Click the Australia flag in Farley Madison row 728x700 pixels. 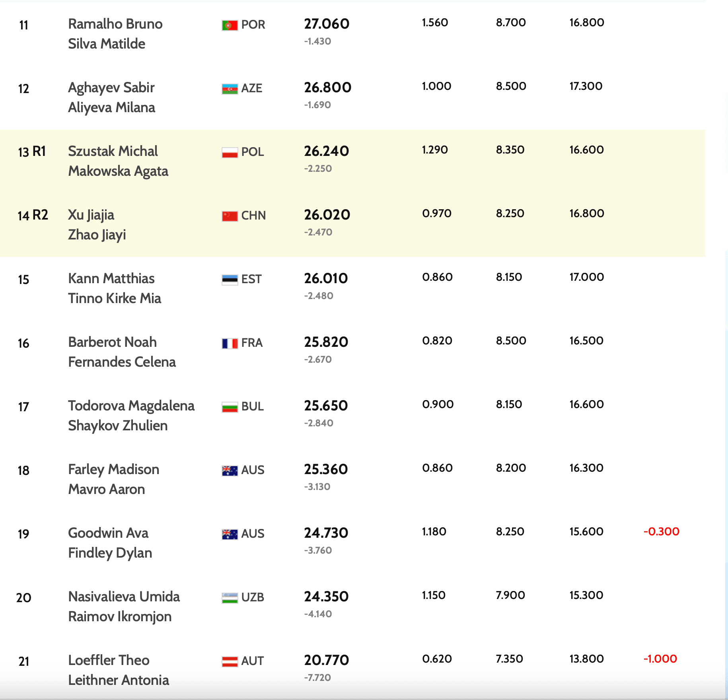tap(230, 471)
